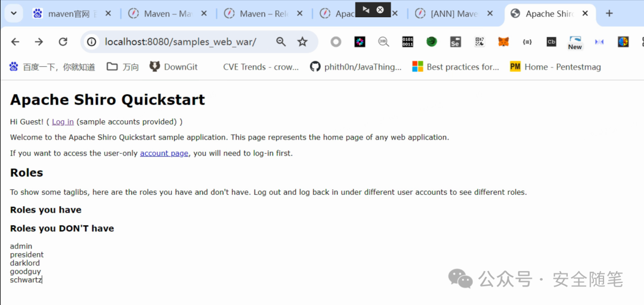The image size is (644, 305).
Task: Open the green swirl extension icon
Action: [x=432, y=42]
